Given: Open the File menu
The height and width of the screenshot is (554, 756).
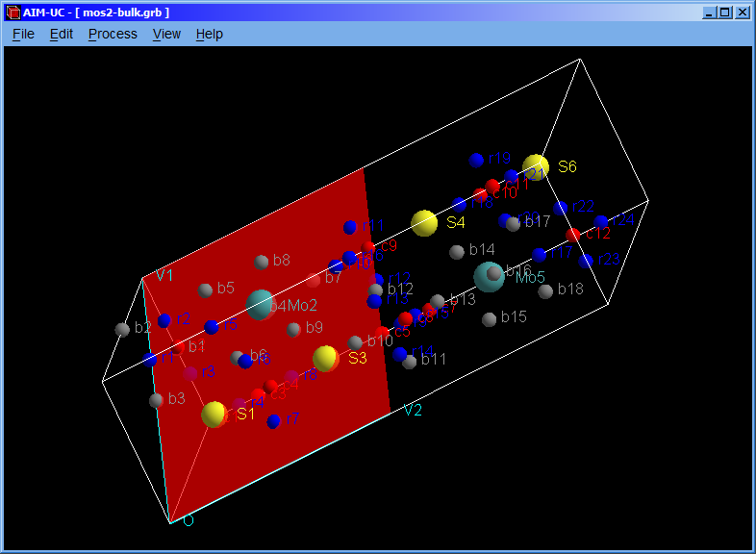Looking at the screenshot, I should (23, 34).
